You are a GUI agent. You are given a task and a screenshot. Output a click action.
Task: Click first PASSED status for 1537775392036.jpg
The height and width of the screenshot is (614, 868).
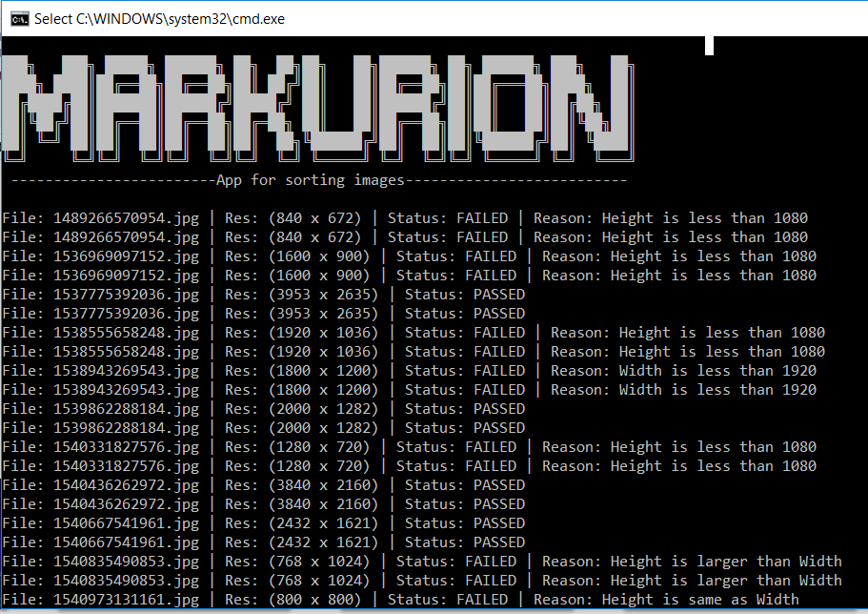(x=499, y=295)
